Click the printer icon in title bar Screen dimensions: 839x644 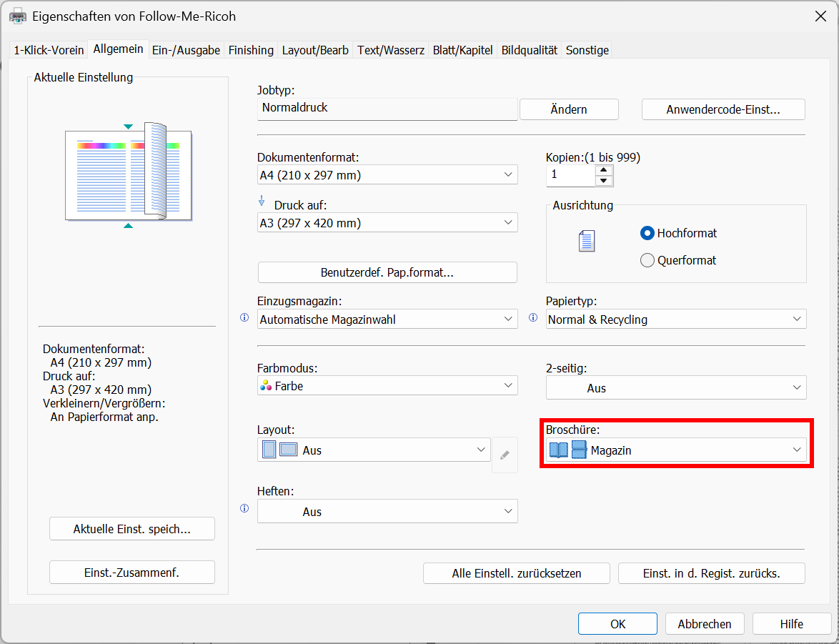17,16
